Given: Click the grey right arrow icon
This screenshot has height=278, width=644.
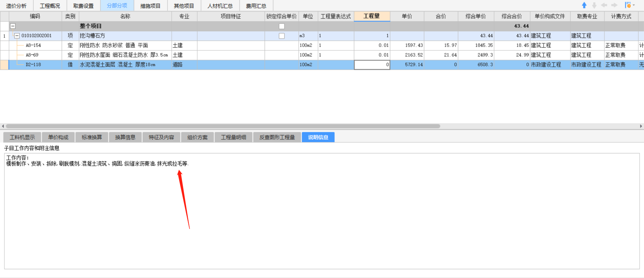Looking at the screenshot, I should [614, 5].
